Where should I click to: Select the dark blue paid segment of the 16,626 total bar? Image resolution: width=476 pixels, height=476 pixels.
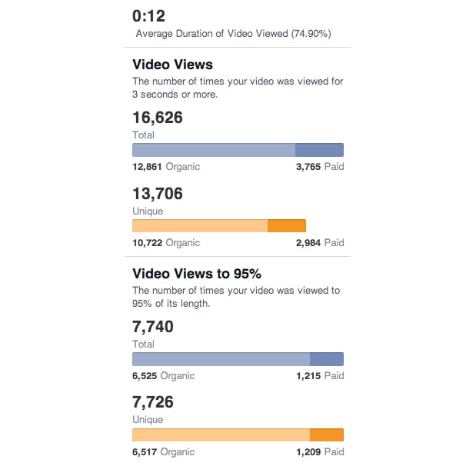click(319, 150)
